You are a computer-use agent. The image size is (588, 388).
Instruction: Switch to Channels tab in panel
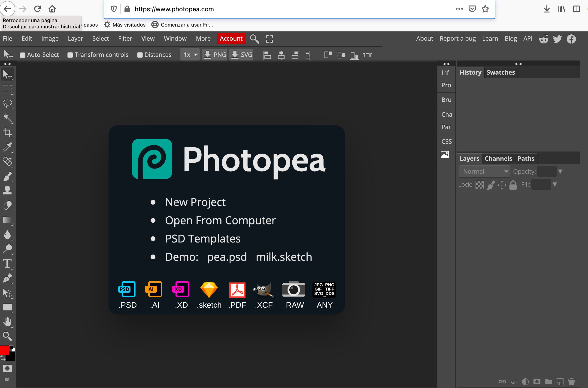[498, 158]
